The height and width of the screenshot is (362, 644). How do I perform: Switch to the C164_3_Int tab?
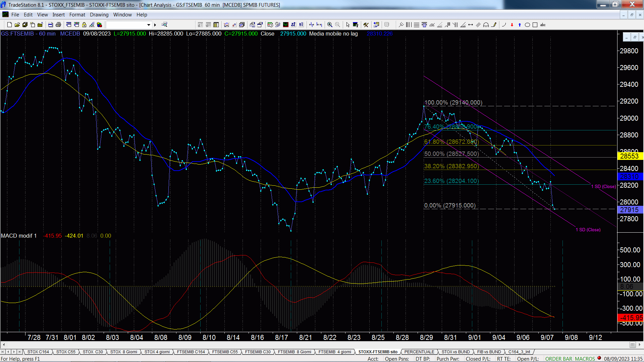click(x=519, y=352)
